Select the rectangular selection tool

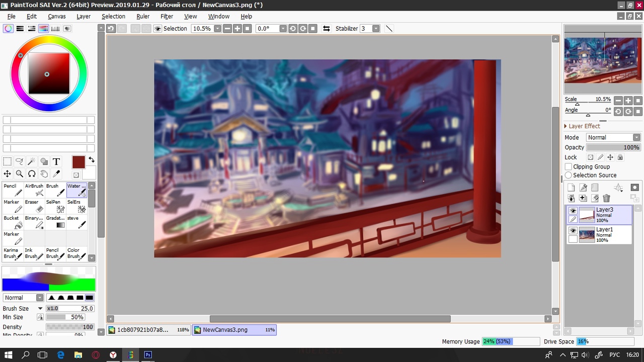coord(8,161)
